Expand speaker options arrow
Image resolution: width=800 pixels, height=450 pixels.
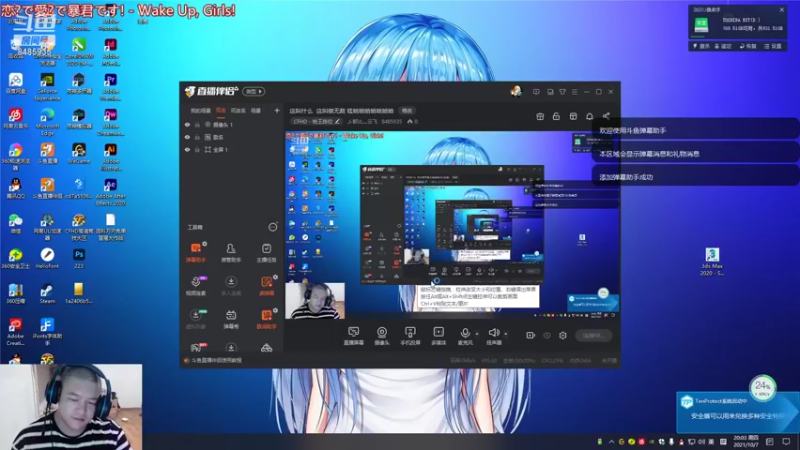506,334
